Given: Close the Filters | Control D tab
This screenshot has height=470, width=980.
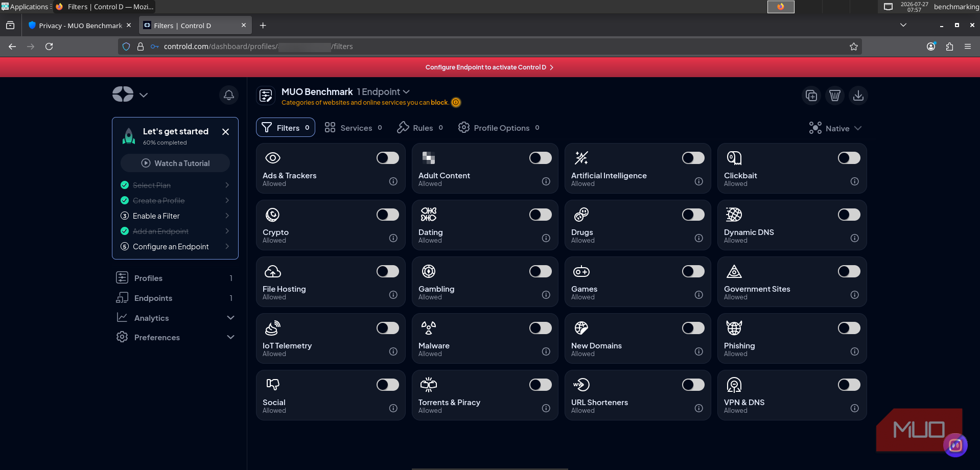Looking at the screenshot, I should (x=244, y=25).
